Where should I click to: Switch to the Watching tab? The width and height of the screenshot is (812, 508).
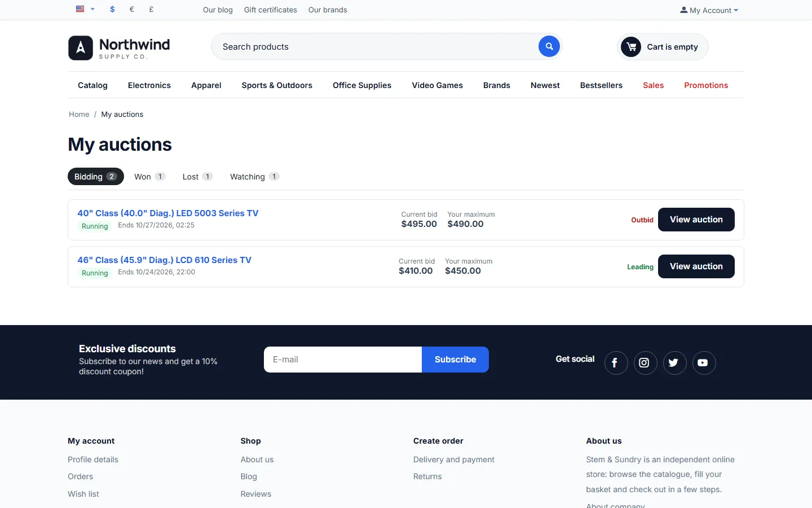[254, 177]
